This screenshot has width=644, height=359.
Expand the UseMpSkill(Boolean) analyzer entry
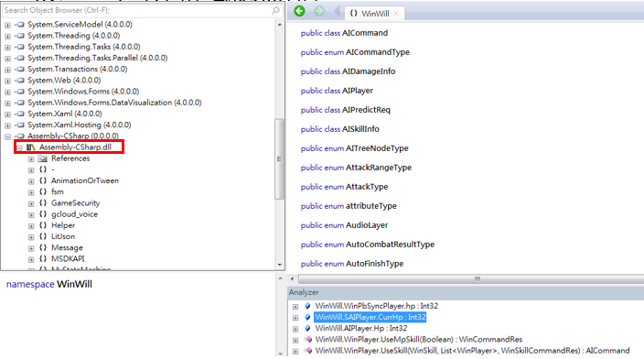(x=295, y=340)
